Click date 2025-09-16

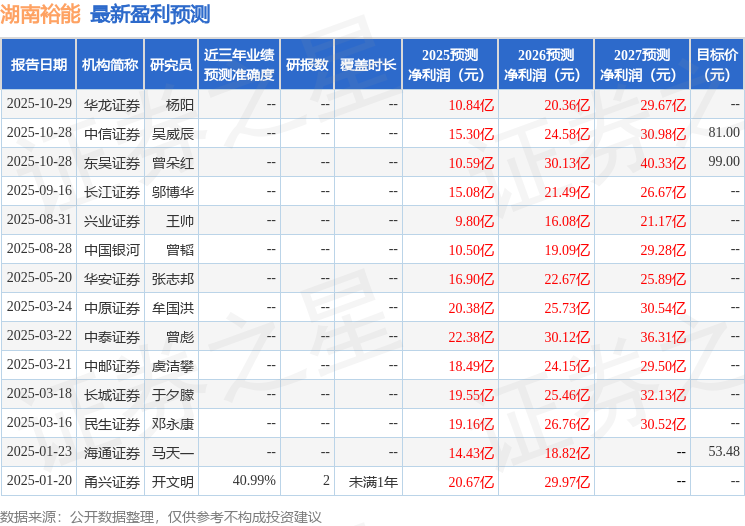point(39,191)
